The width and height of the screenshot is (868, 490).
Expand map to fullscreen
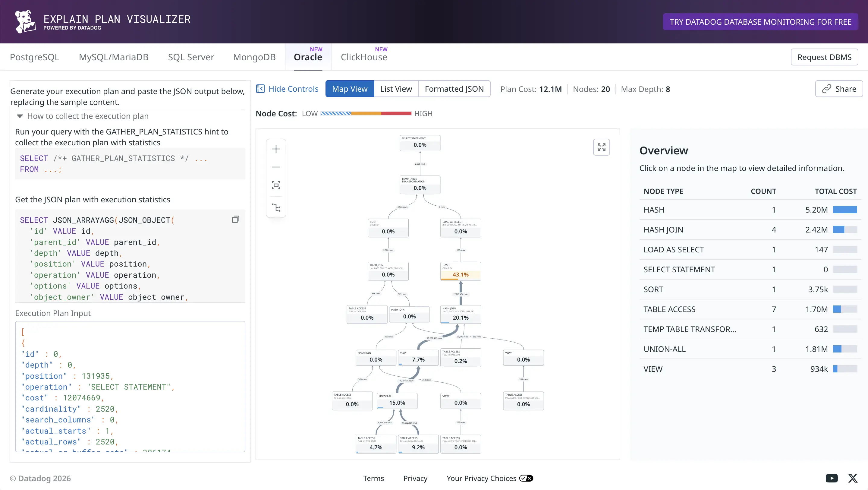tap(601, 147)
